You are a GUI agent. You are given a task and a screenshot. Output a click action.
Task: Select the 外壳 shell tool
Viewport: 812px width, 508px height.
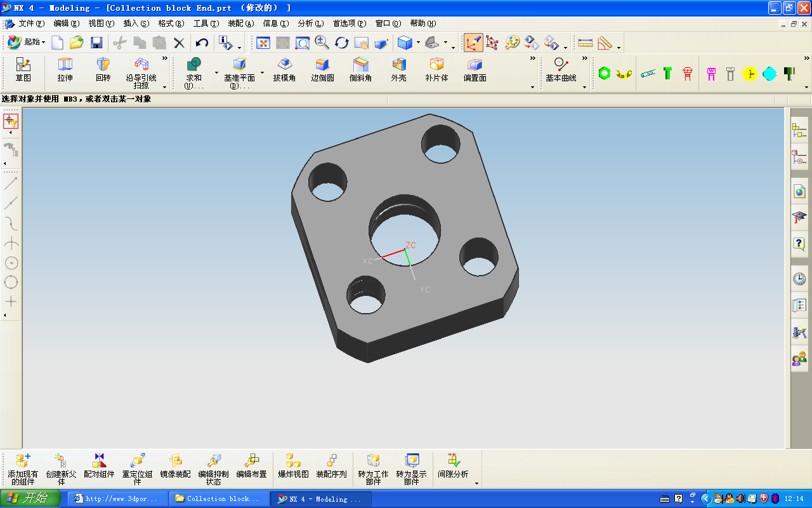pyautogui.click(x=398, y=70)
